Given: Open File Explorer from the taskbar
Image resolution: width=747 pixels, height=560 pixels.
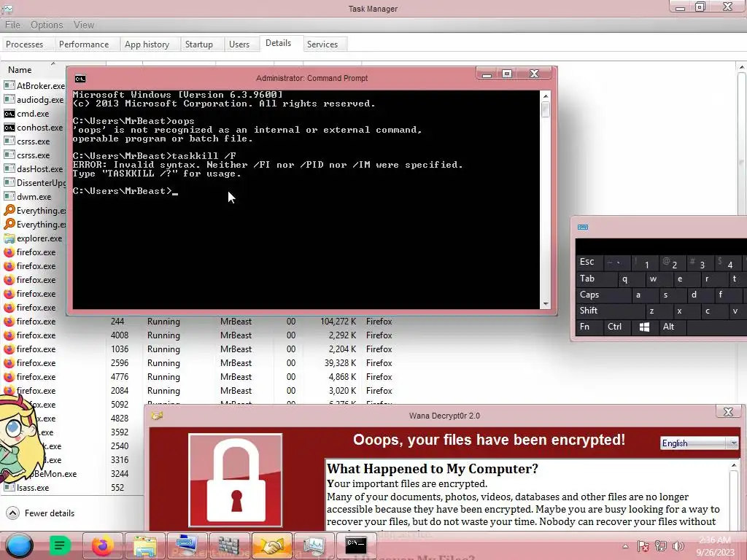Looking at the screenshot, I should click(145, 545).
